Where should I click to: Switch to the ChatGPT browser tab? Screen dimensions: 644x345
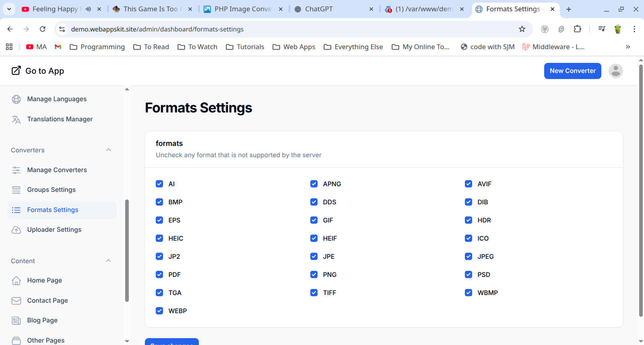click(x=318, y=9)
